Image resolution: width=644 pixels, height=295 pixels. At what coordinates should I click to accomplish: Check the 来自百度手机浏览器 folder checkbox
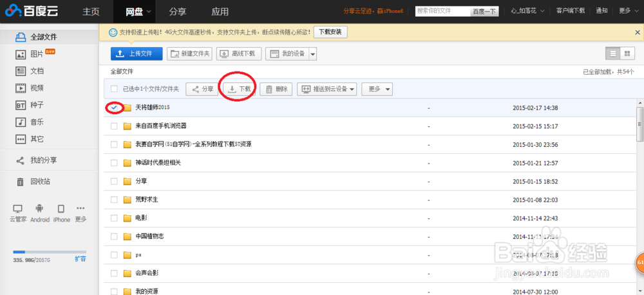click(x=114, y=126)
